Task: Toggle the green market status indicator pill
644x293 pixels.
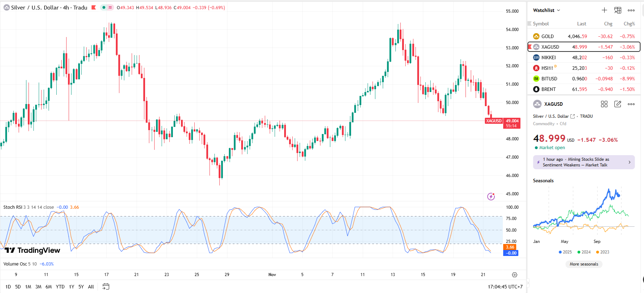Action: (107, 7)
